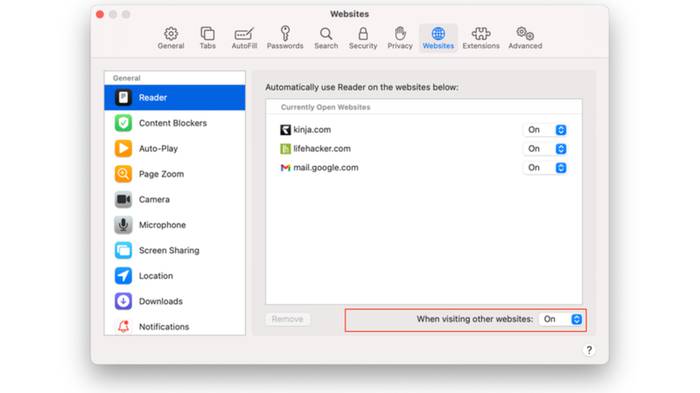Click the lifehacker.com favicon

(x=285, y=149)
